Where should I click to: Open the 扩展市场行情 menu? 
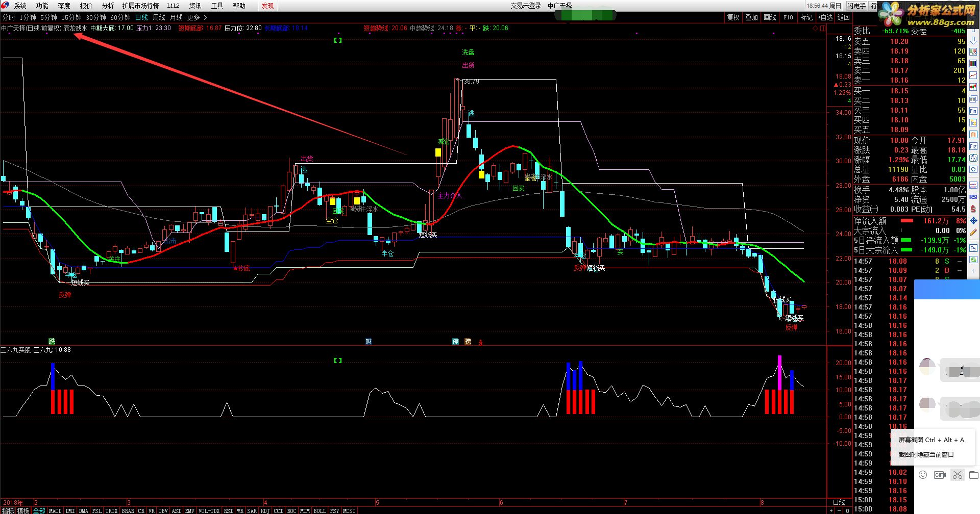coord(140,6)
